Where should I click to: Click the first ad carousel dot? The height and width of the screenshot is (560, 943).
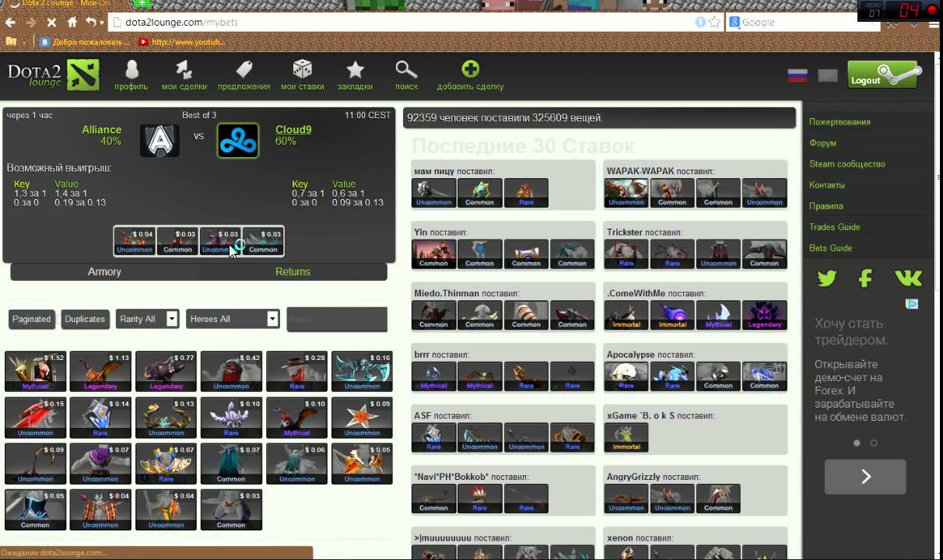point(857,443)
